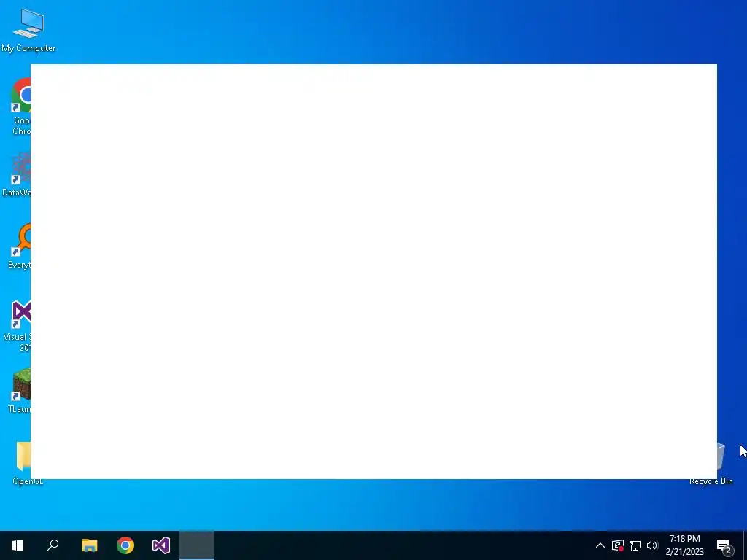Open the Action Center notifications icon
The image size is (747, 560).
(x=724, y=545)
